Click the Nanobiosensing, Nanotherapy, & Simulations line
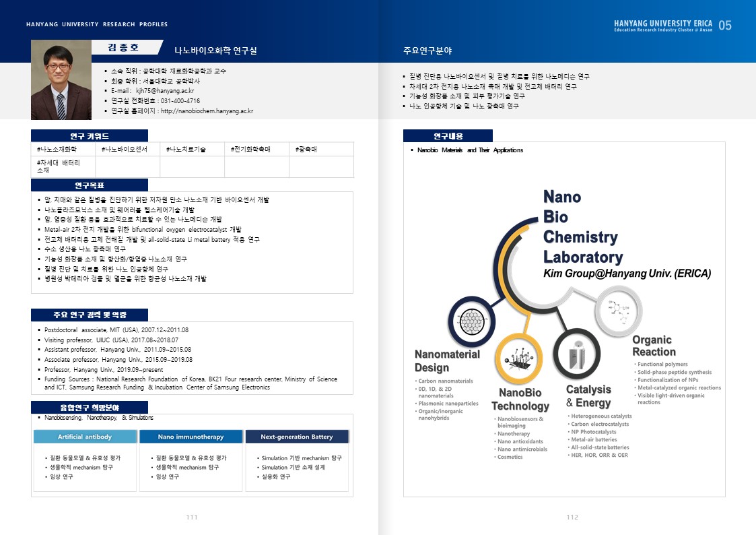This screenshot has height=535, width=756. coord(99,418)
